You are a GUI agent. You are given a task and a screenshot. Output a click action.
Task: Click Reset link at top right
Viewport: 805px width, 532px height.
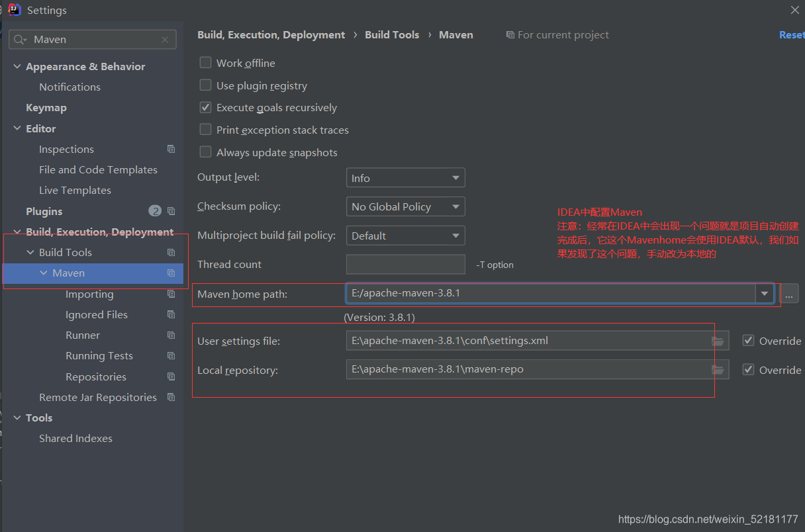coord(792,35)
